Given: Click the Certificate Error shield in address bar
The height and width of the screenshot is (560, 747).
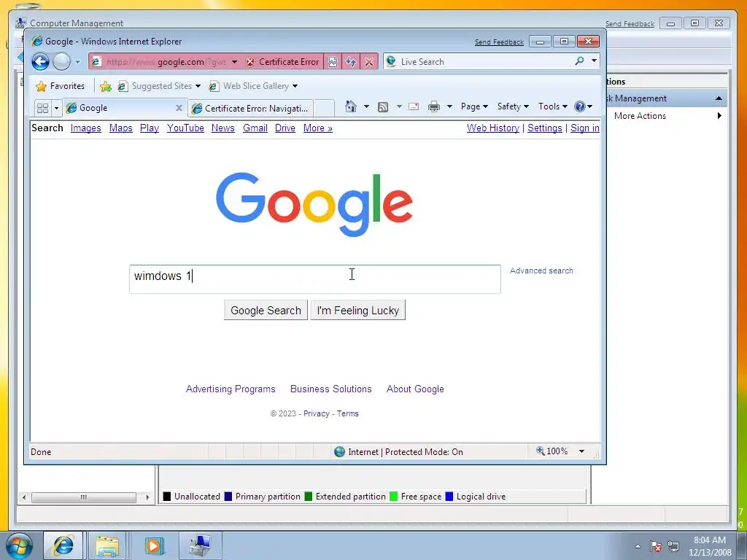Looking at the screenshot, I should click(250, 62).
